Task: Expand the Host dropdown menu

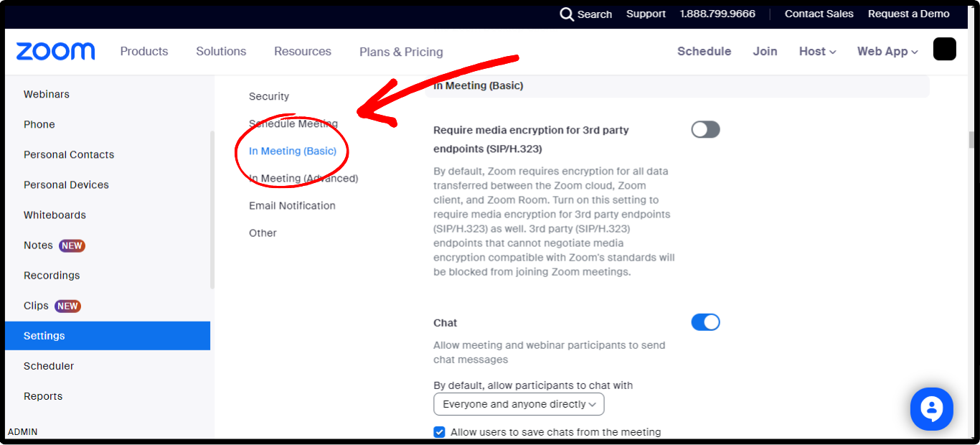Action: (x=817, y=52)
